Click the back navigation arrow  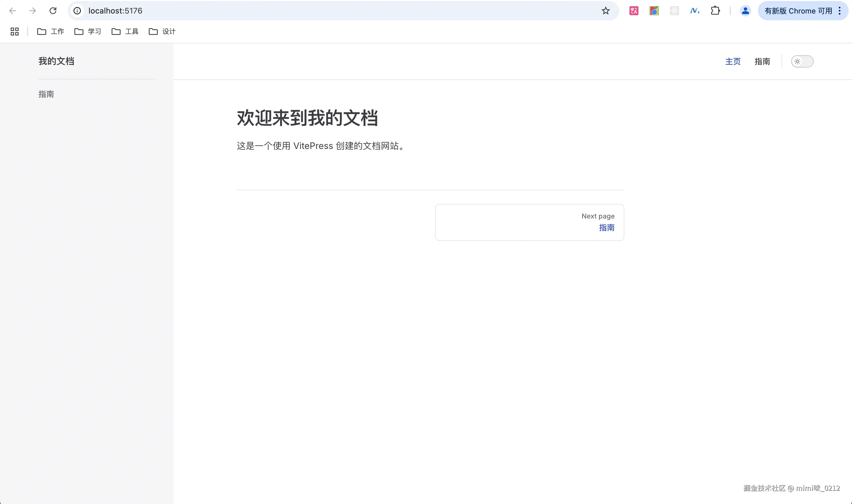point(13,11)
